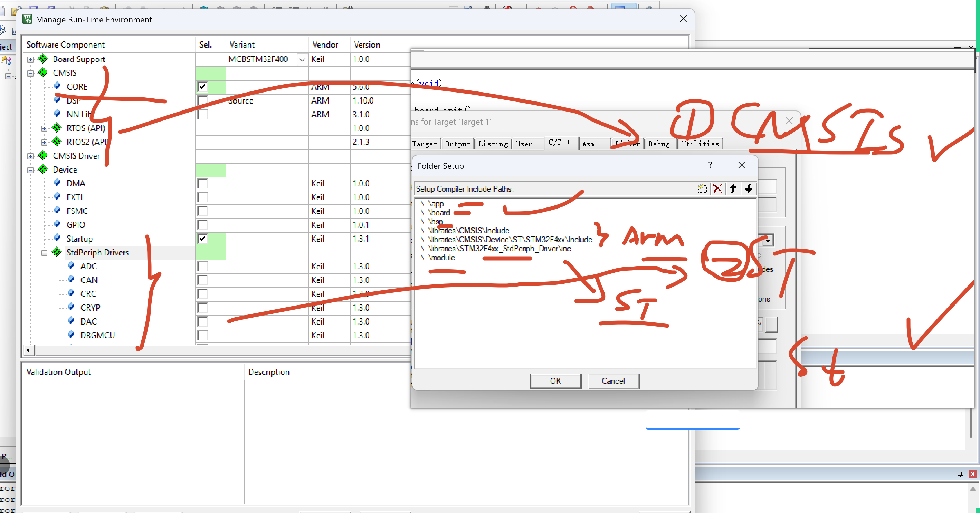Click the StdPeriph Drivers green diamond icon

tap(57, 252)
